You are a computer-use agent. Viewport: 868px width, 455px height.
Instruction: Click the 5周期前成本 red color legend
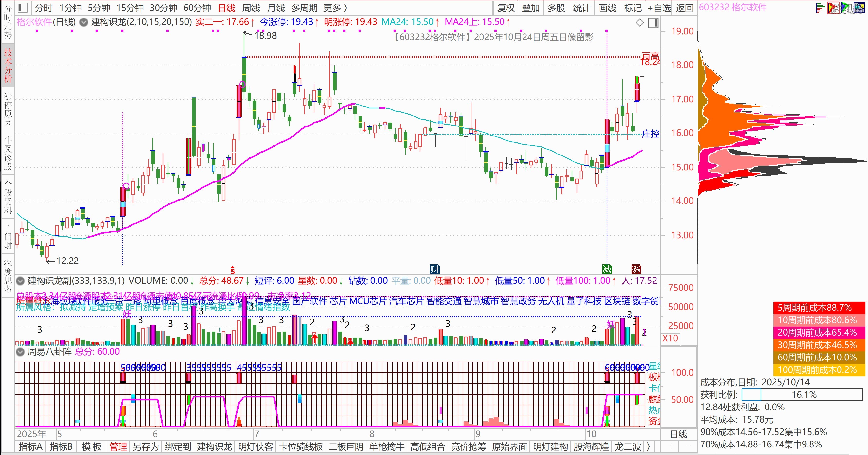(819, 308)
